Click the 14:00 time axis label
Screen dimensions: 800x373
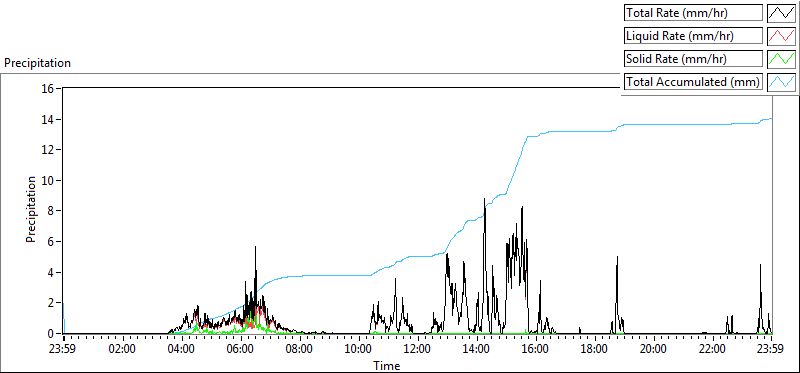click(477, 350)
